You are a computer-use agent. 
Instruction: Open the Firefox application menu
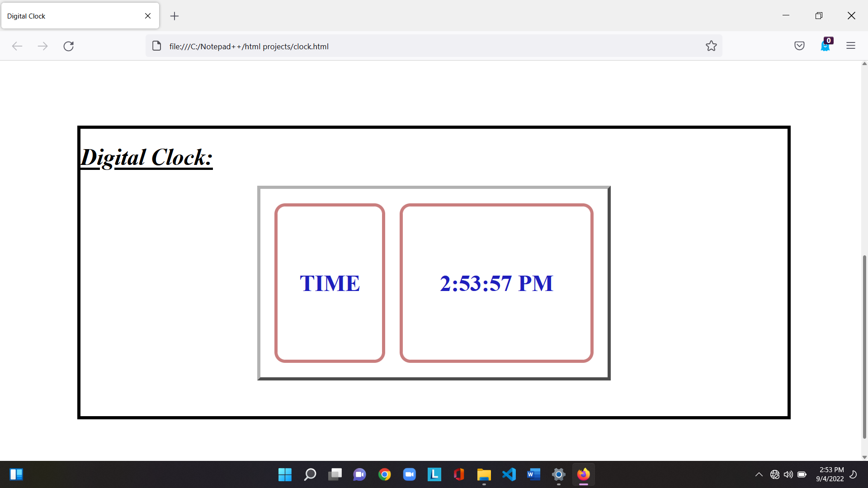pyautogui.click(x=851, y=46)
